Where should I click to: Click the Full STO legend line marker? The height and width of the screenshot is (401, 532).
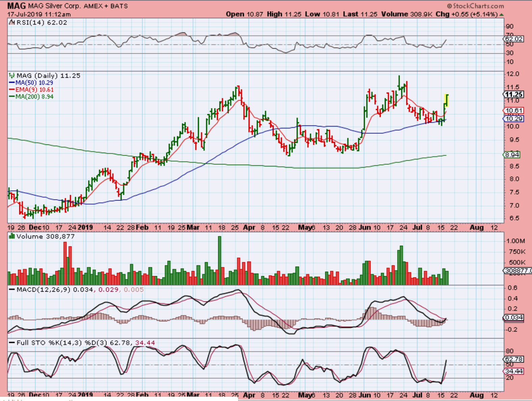click(x=12, y=343)
